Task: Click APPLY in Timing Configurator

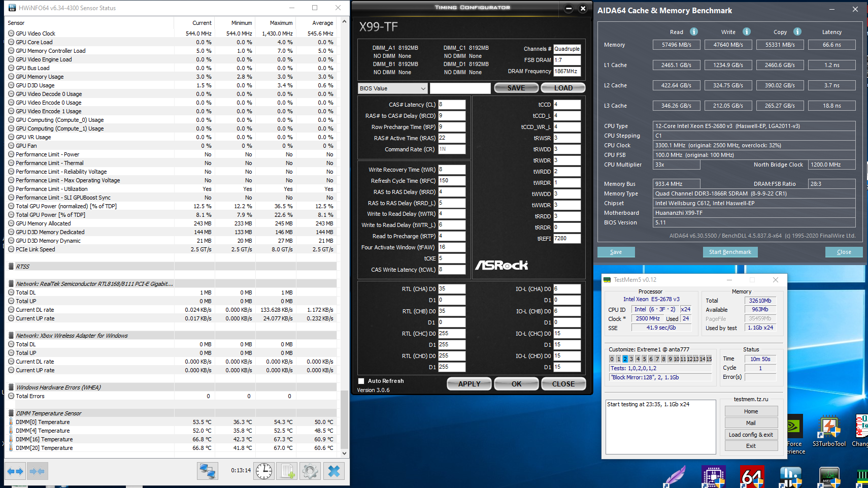Action: 469,384
